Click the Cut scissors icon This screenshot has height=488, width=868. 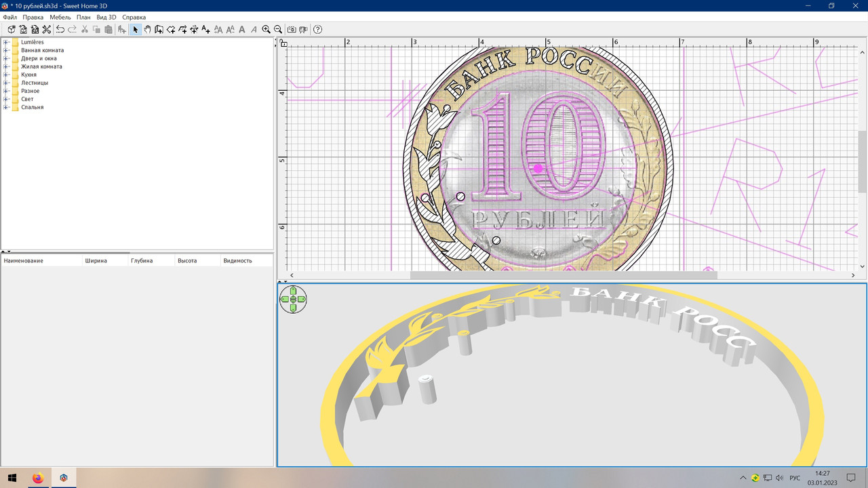85,29
